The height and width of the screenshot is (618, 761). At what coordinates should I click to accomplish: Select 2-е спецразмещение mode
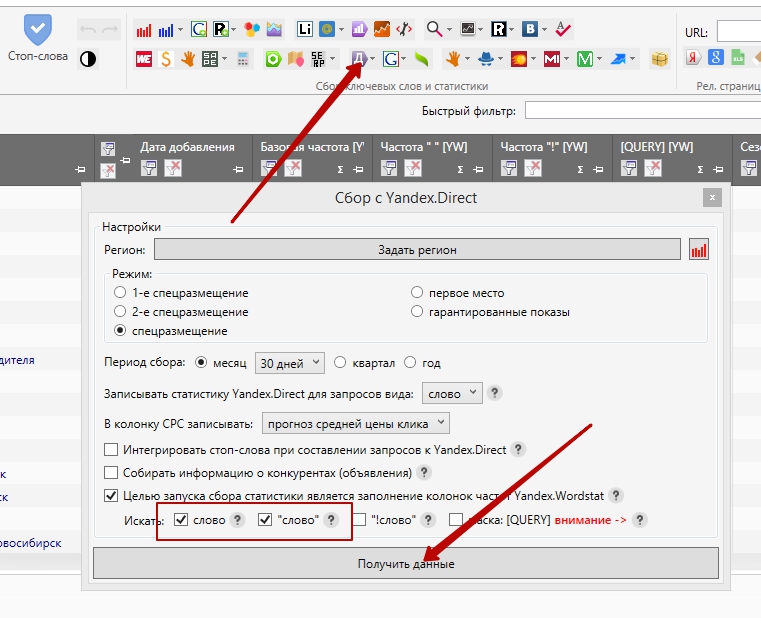tap(120, 312)
